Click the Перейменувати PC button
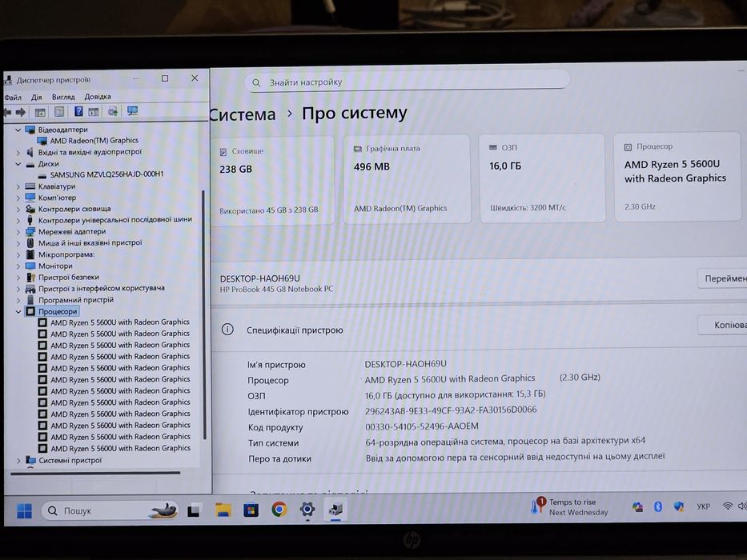 pyautogui.click(x=723, y=278)
